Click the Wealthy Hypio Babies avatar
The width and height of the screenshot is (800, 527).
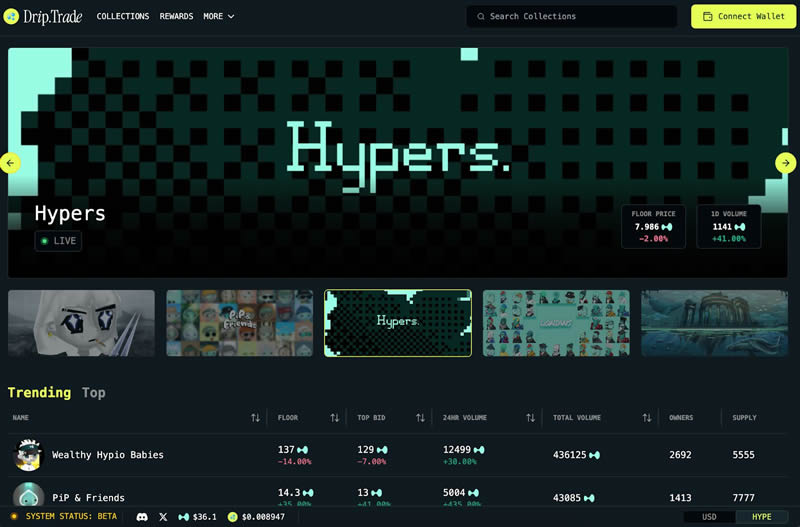28,455
